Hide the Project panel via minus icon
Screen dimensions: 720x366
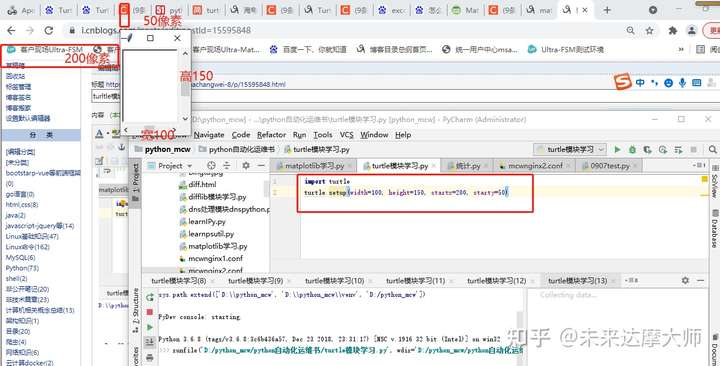[x=261, y=165]
